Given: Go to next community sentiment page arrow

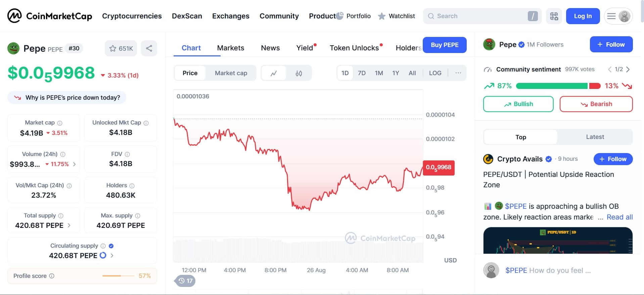Looking at the screenshot, I should [x=628, y=69].
